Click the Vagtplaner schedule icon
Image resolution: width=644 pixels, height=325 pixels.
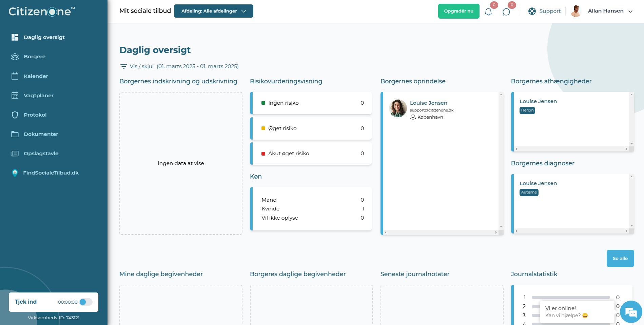coord(15,95)
